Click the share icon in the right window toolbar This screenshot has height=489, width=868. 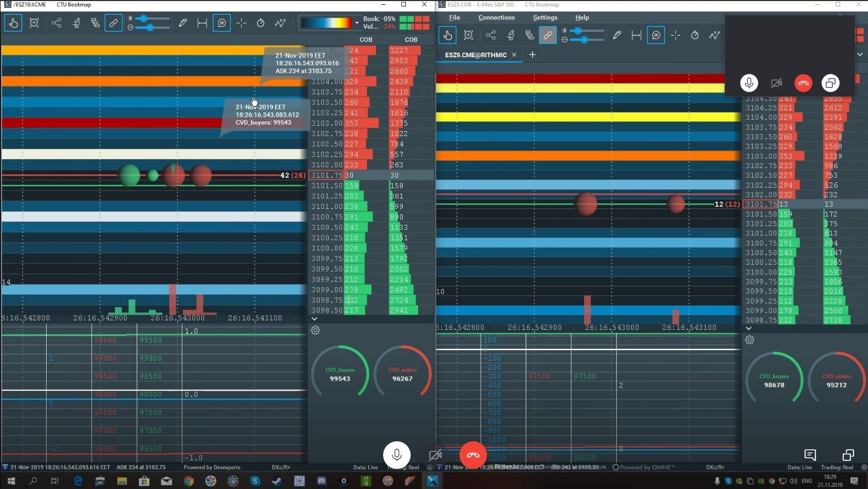coord(491,36)
